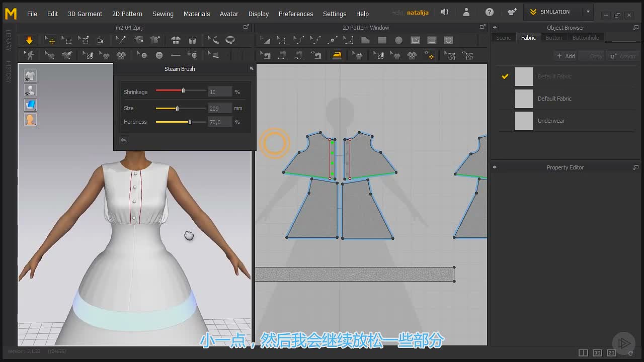Screen dimensions: 644x362
Task: Click the Assign fabric button
Action: click(623, 56)
